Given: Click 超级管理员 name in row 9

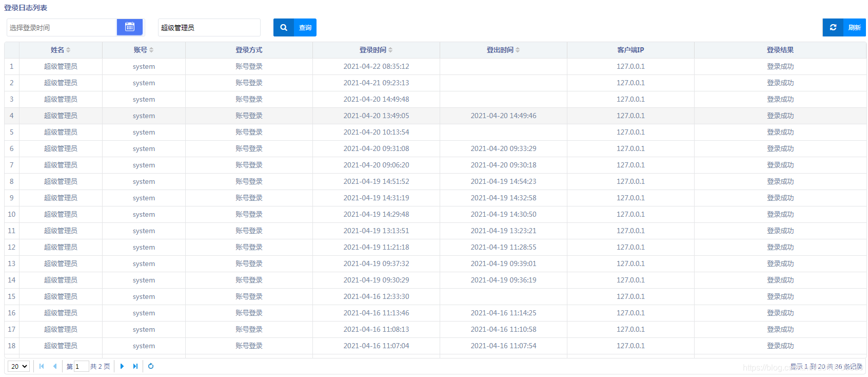Looking at the screenshot, I should (61, 198).
